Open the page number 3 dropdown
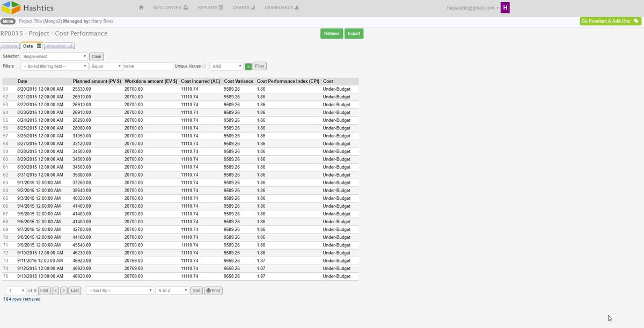This screenshot has width=644, height=328. tap(16, 290)
